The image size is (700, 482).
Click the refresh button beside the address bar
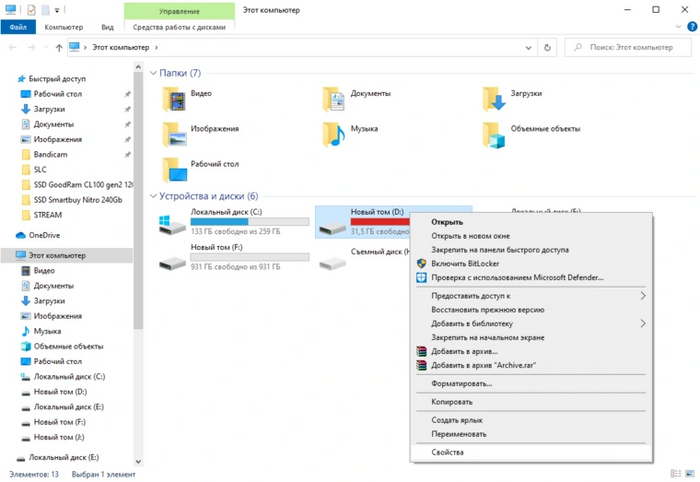(546, 47)
